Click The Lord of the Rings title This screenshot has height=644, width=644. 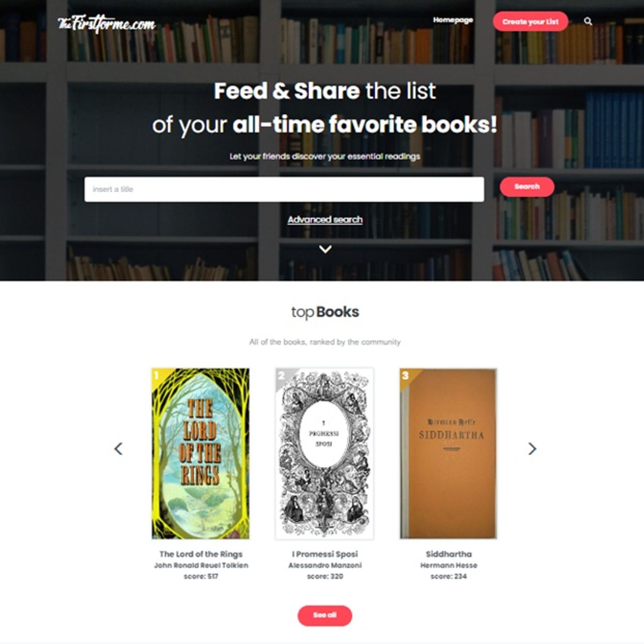[x=201, y=554]
